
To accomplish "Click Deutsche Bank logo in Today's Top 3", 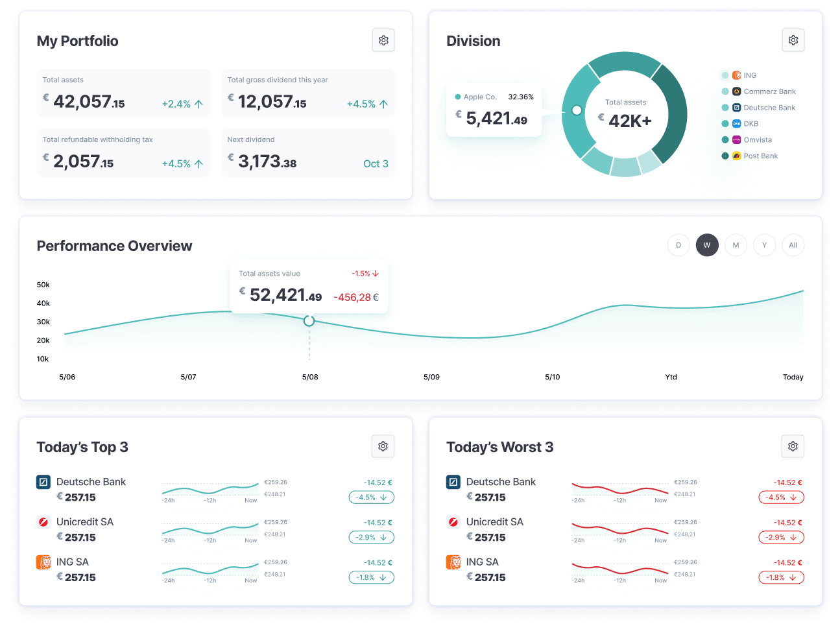I will click(x=43, y=482).
